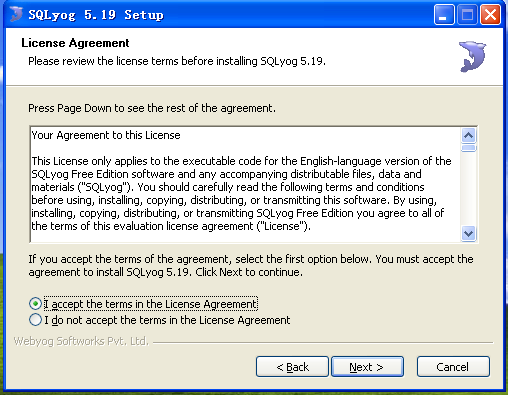This screenshot has height=395, width=509.
Task: Click the SQLyog dolphin icon in title bar
Action: click(x=16, y=14)
